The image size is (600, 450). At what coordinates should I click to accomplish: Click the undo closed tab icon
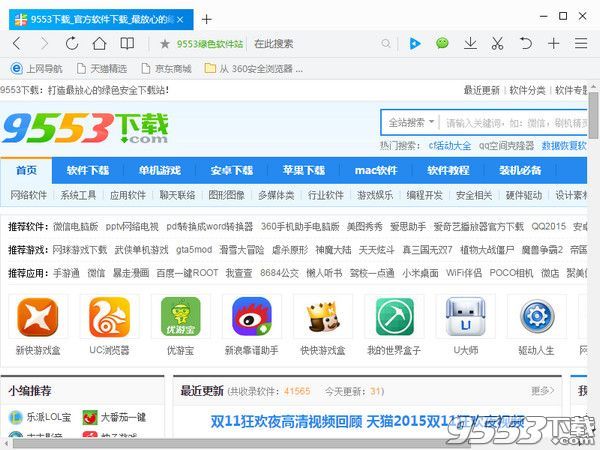525,43
